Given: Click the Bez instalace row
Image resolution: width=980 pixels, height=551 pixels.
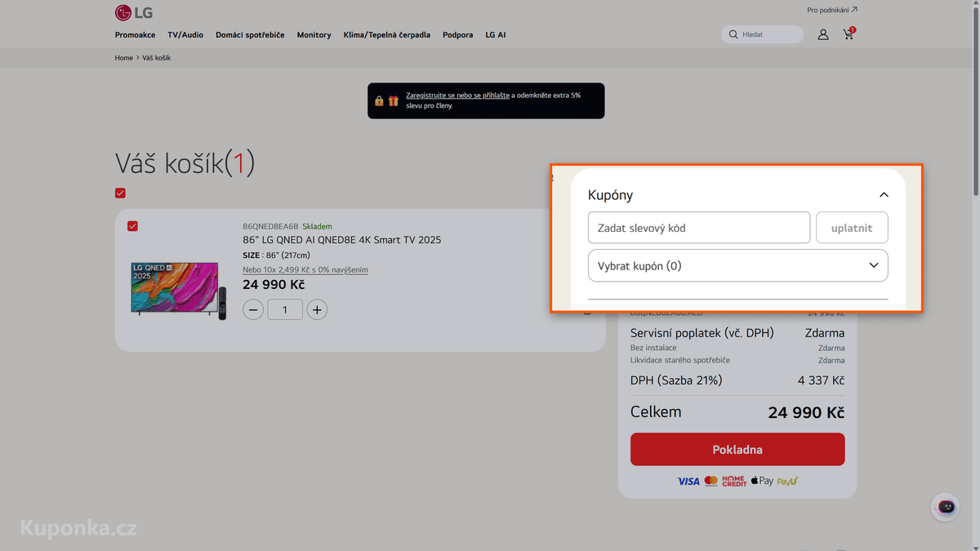Looking at the screenshot, I should (737, 348).
